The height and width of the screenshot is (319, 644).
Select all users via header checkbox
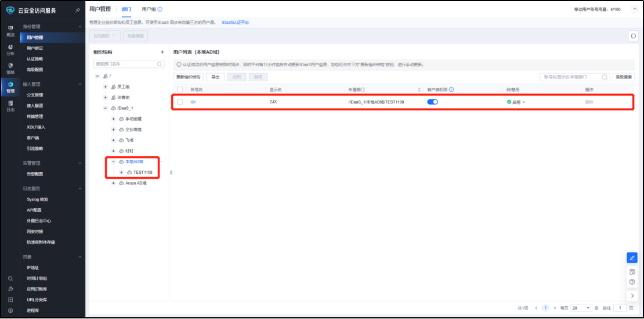(180, 89)
